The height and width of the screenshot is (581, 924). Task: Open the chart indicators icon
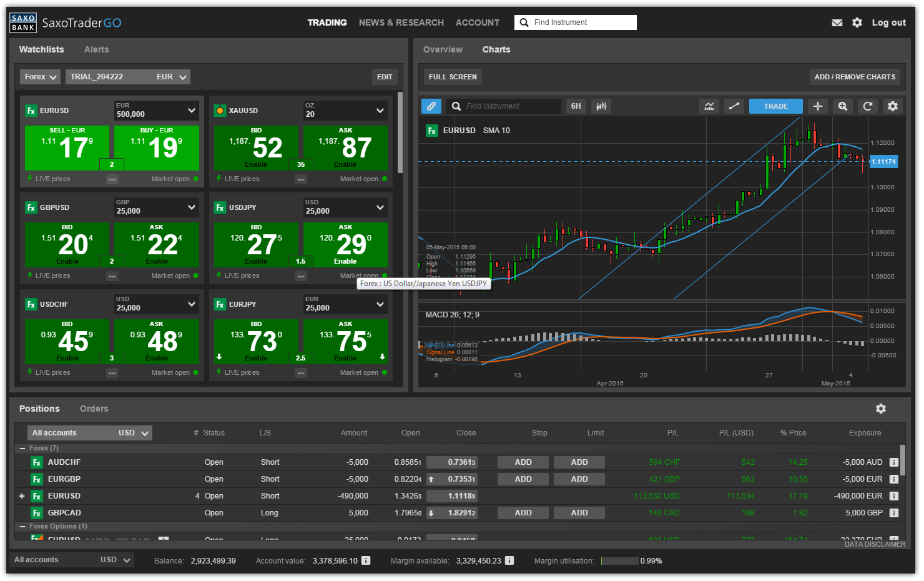tap(709, 106)
